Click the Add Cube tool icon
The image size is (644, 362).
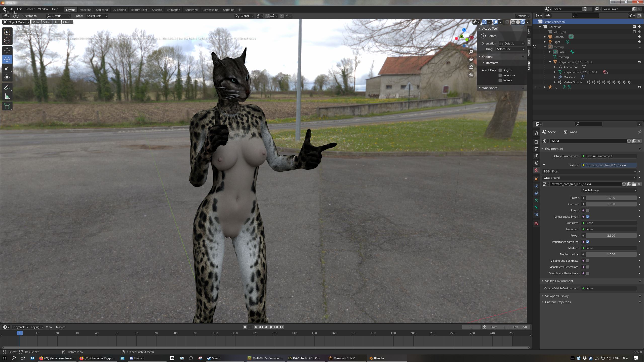pyautogui.click(x=7, y=106)
